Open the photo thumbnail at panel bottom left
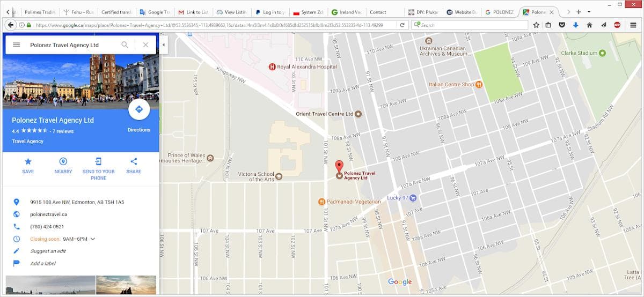Image resolution: width=644 pixels, height=297 pixels. (x=50, y=284)
